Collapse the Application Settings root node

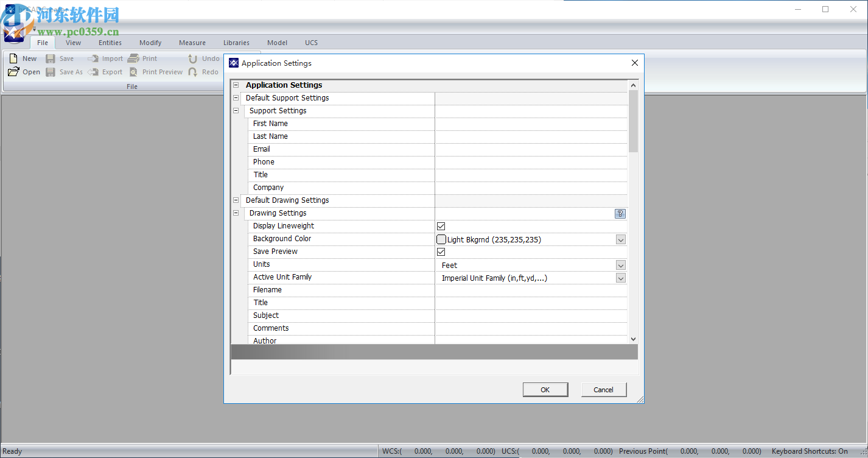click(236, 85)
